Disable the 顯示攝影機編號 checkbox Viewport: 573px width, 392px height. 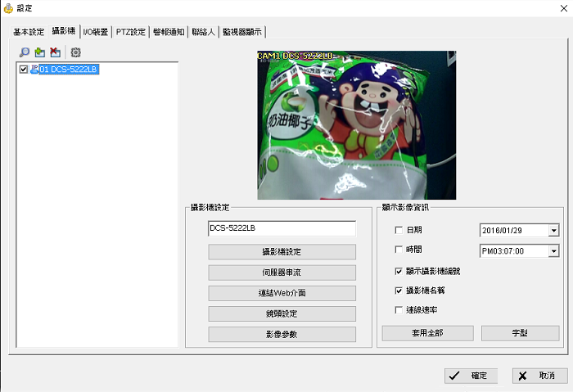point(399,270)
